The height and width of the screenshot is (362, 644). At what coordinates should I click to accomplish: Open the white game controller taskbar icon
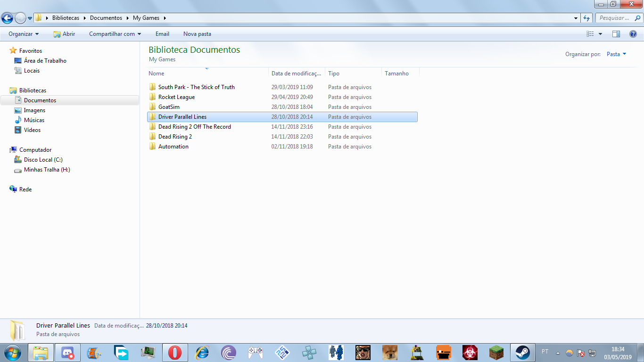pyautogui.click(x=256, y=353)
